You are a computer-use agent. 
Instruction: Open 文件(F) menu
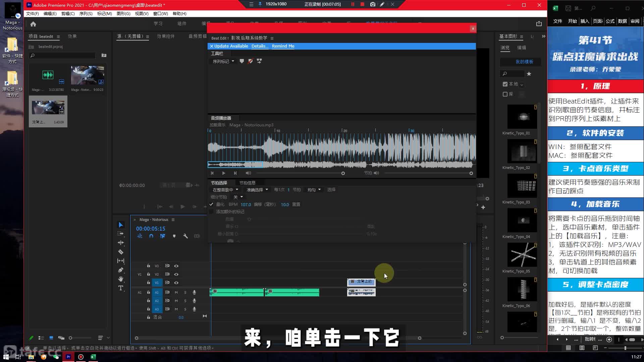pyautogui.click(x=33, y=14)
